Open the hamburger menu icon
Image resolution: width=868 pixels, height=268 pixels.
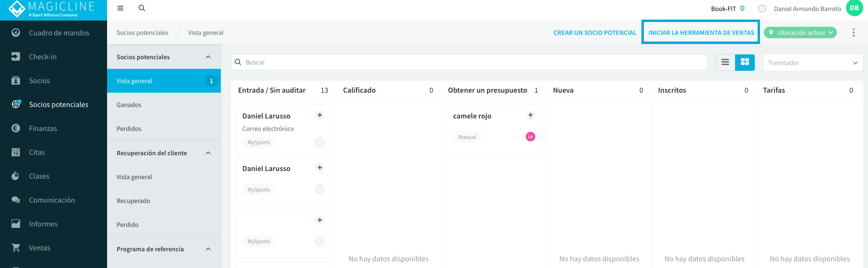(x=120, y=8)
